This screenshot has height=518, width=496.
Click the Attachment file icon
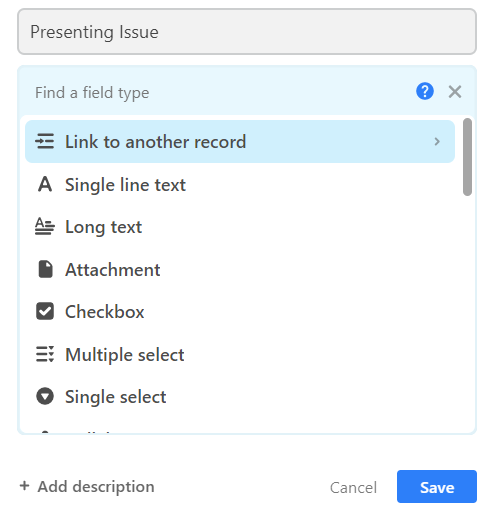pyautogui.click(x=45, y=269)
